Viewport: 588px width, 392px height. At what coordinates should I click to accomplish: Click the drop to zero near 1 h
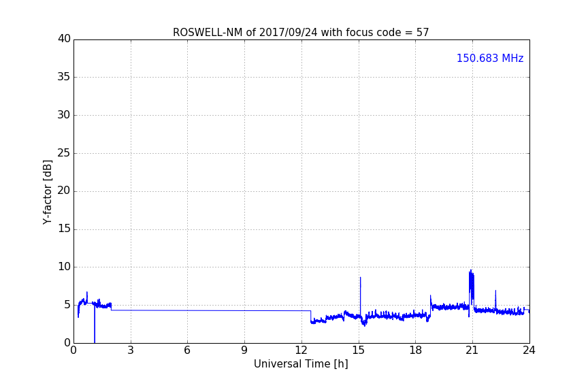(x=95, y=325)
